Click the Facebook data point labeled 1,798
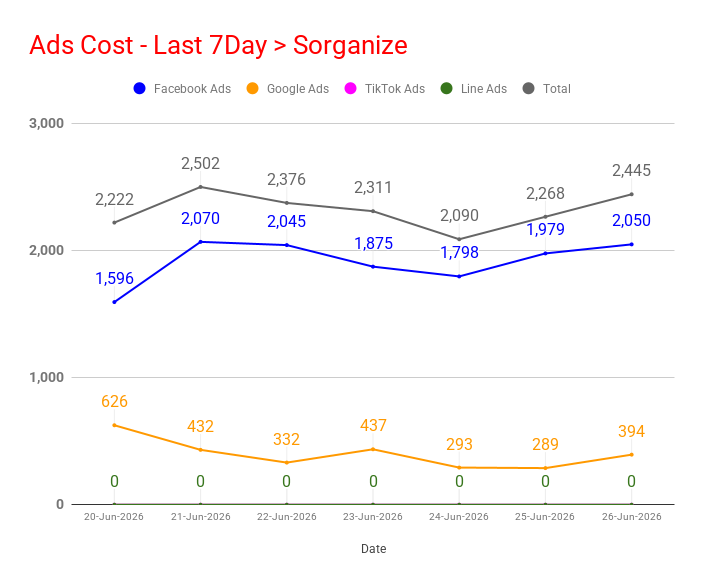 459,277
